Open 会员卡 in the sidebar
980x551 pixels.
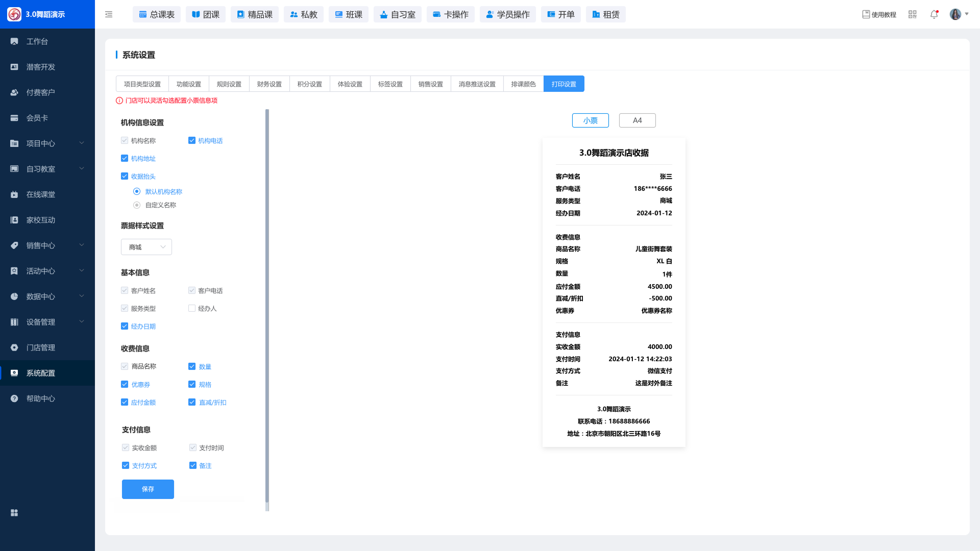(x=37, y=118)
